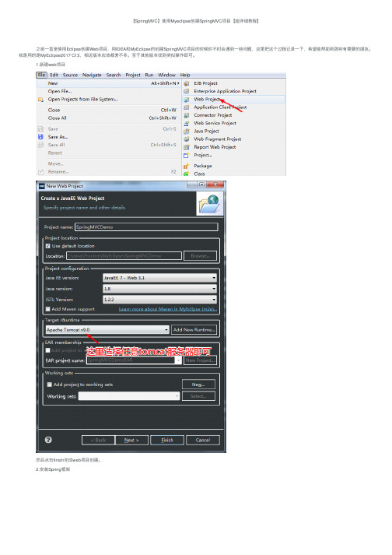The height and width of the screenshot is (555, 392).
Task: Click the Report Web Project icon
Action: [x=187, y=147]
